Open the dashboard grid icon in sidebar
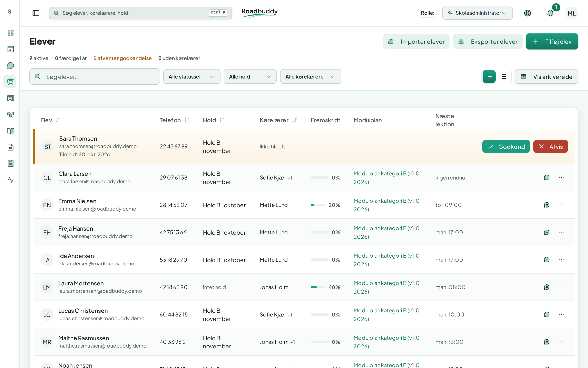This screenshot has height=368, width=588. click(10, 33)
